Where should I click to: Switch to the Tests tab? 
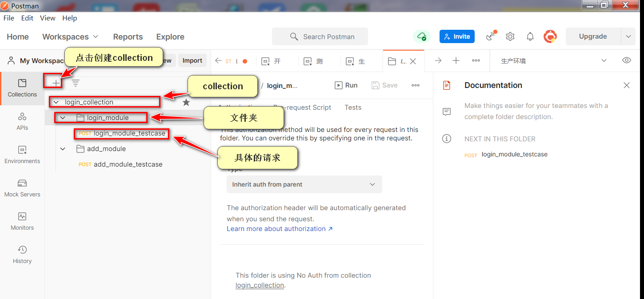[353, 108]
